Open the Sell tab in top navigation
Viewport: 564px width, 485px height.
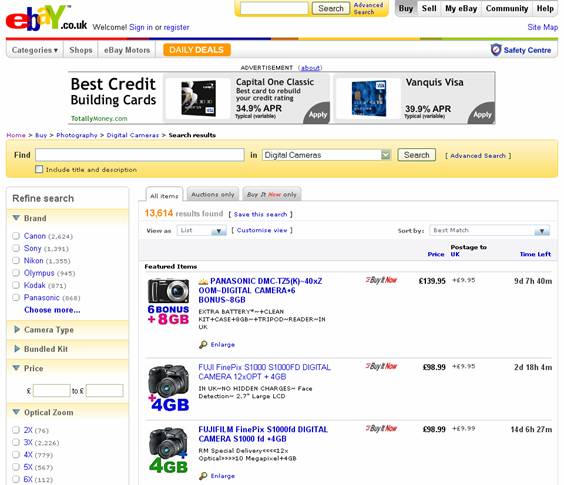pos(429,9)
